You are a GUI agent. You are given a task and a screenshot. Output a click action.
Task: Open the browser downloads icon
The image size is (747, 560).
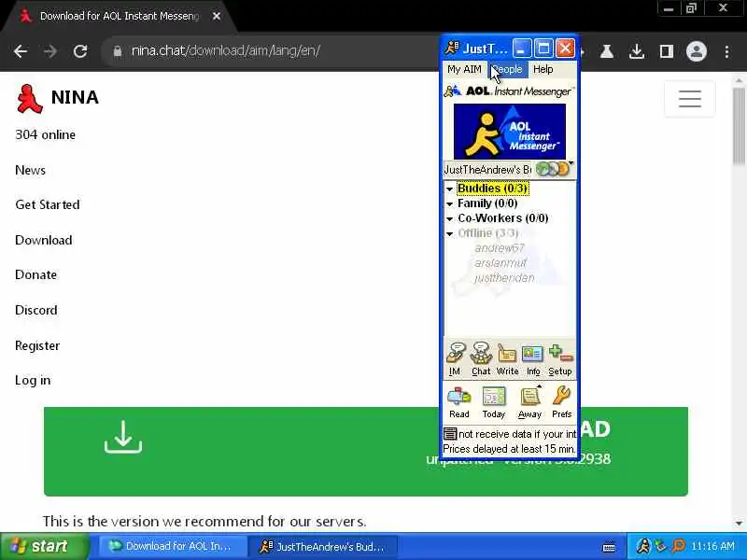(637, 51)
